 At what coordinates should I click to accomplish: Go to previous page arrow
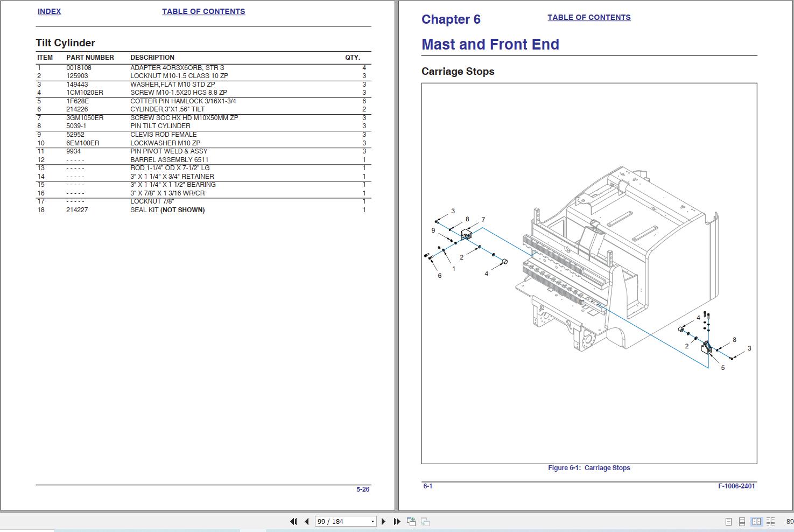pos(307,521)
